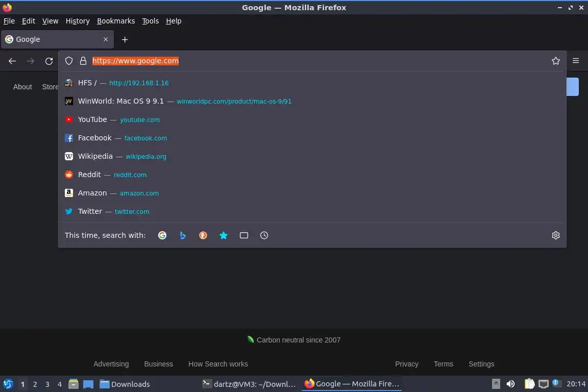
Task: Open the Bookmarks menu
Action: (x=116, y=21)
